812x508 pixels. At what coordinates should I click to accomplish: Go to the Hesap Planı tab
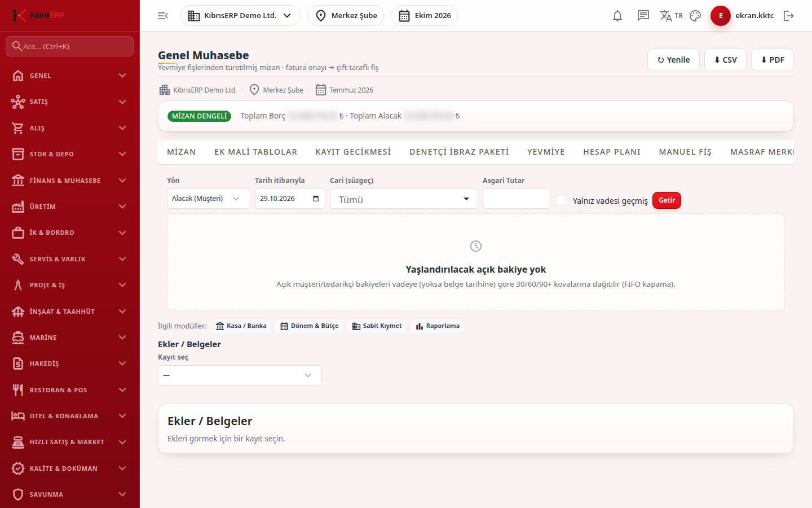612,152
